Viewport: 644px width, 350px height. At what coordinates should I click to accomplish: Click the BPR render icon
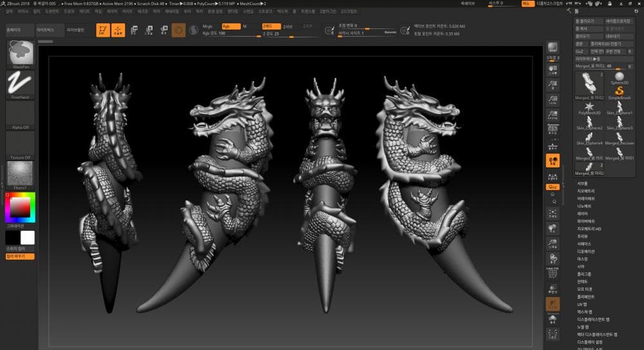tap(553, 47)
